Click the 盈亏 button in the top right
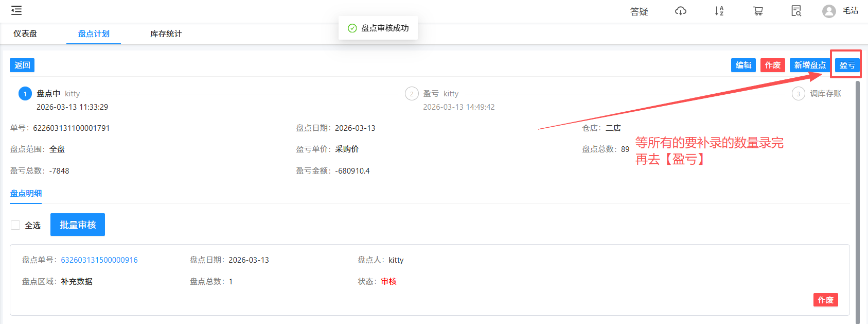 click(847, 65)
